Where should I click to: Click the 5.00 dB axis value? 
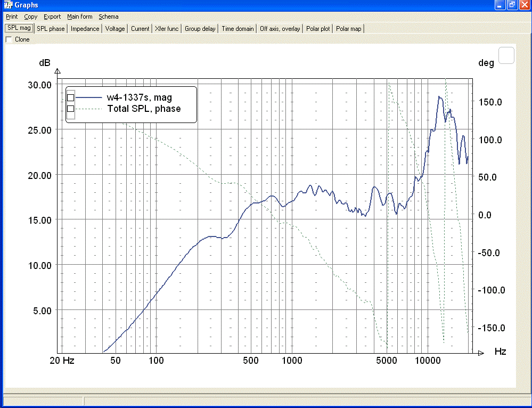pos(42,311)
